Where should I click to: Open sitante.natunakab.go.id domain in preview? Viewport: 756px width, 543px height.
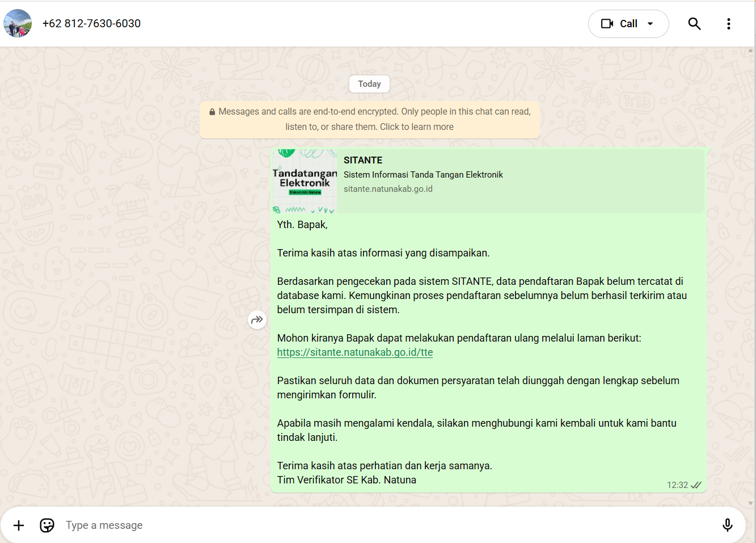(388, 189)
